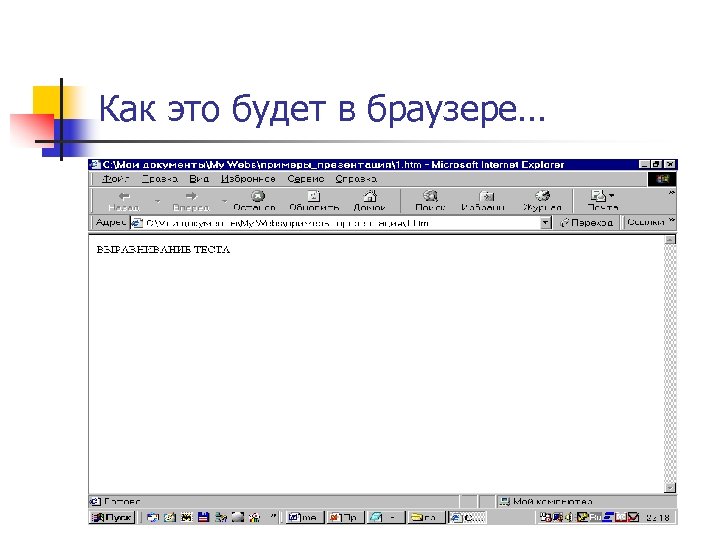The width and height of the screenshot is (720, 540).
Task: Click the first quick launch icon after Пуск
Action: coord(152,518)
